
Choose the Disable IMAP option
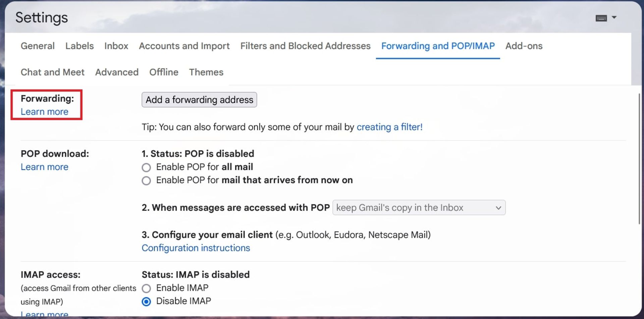tap(146, 302)
